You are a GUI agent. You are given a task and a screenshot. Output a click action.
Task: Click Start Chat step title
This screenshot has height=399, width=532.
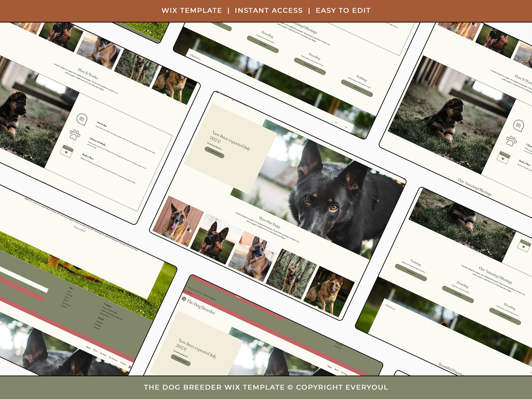pos(102,124)
